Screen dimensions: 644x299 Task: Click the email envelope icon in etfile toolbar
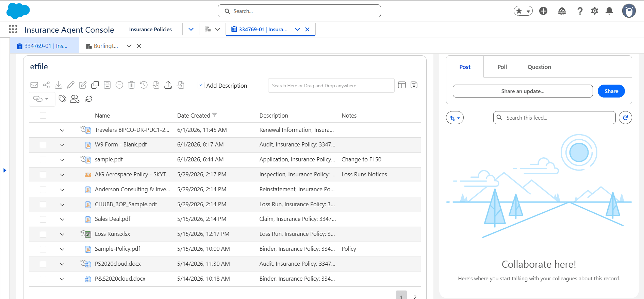34,85
